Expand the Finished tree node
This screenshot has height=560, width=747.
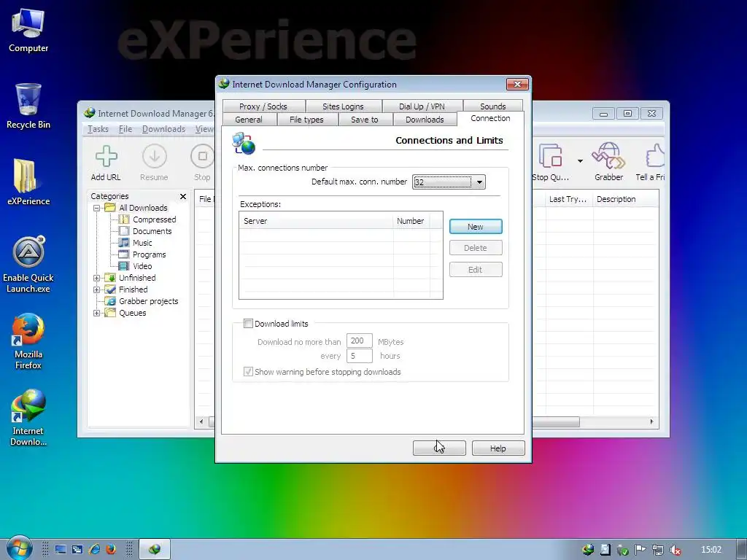pos(96,289)
